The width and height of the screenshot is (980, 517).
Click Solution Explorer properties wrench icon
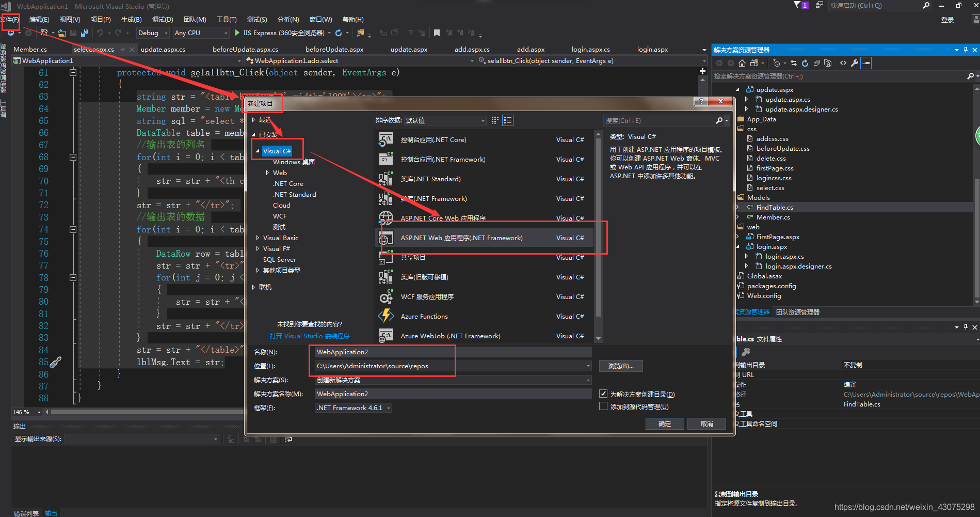pos(855,63)
